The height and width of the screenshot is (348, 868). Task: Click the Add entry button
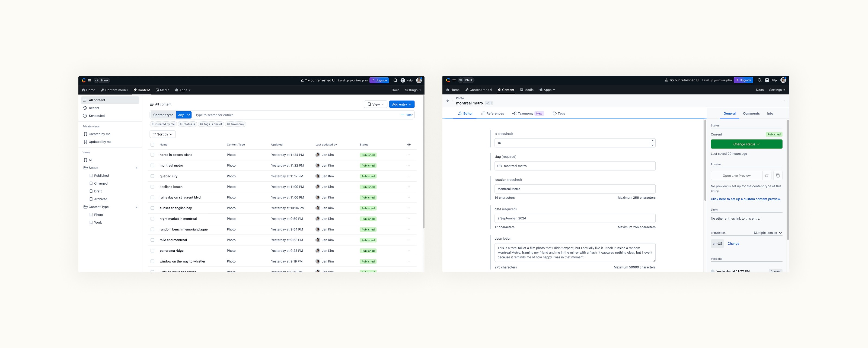[401, 105]
